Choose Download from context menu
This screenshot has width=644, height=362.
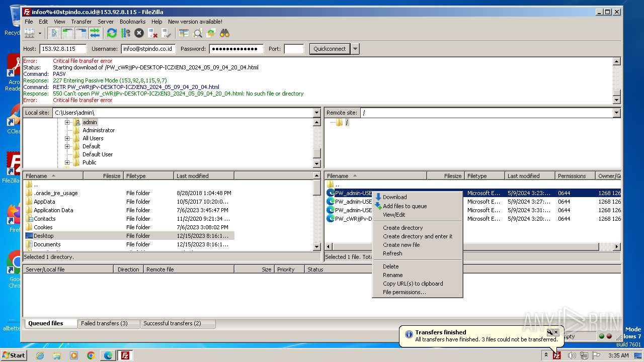[x=417, y=197]
